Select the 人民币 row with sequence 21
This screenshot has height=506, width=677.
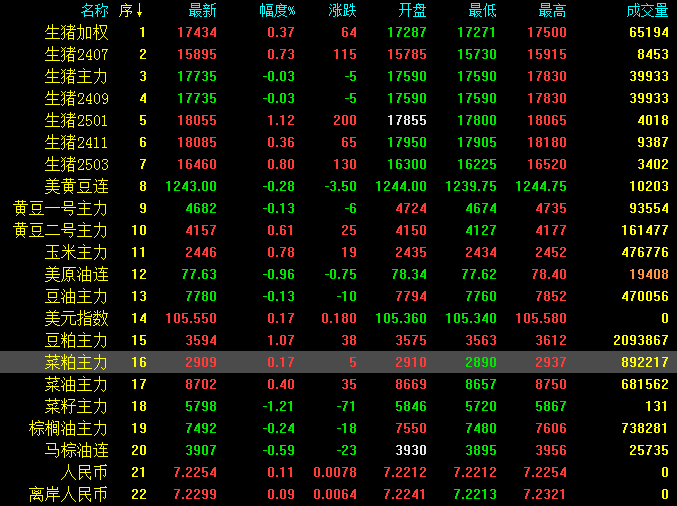point(85,472)
